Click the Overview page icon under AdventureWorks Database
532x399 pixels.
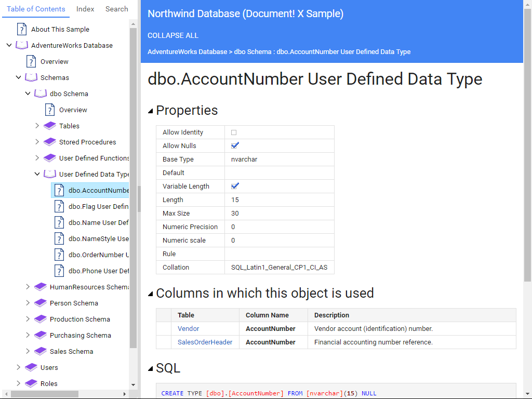click(31, 61)
